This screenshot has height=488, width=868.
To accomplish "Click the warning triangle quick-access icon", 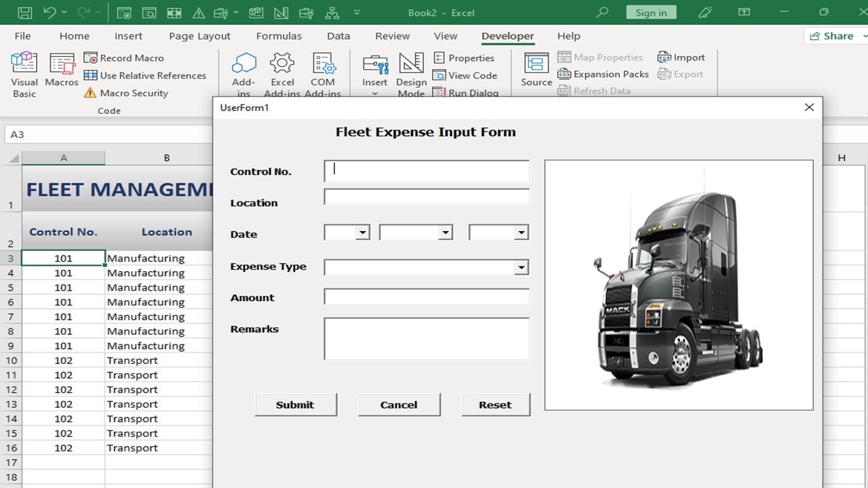I will tap(199, 12).
